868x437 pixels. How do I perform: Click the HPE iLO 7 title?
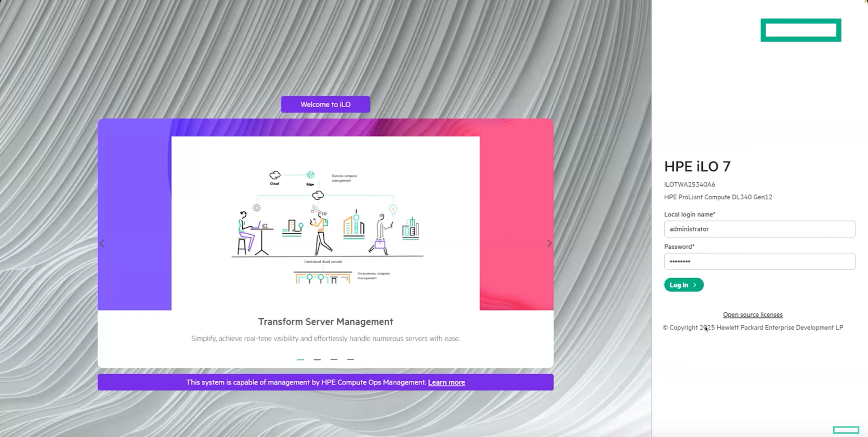click(x=697, y=166)
